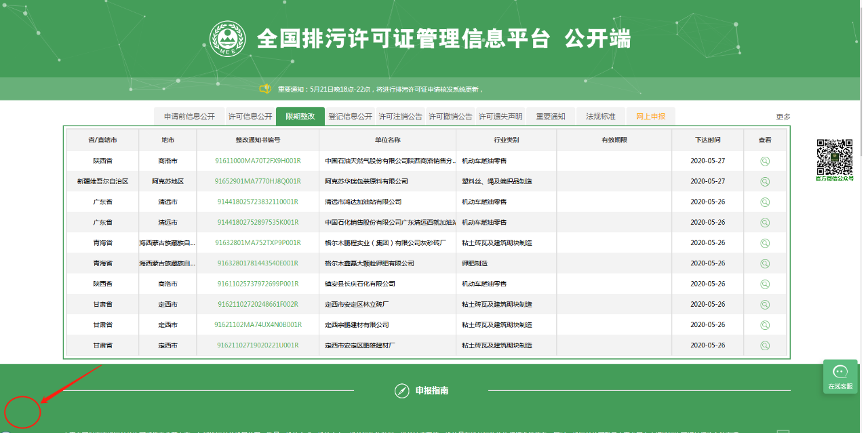Click the 新疆维吾尔自治区 province cell
The image size is (868, 433).
point(102,182)
